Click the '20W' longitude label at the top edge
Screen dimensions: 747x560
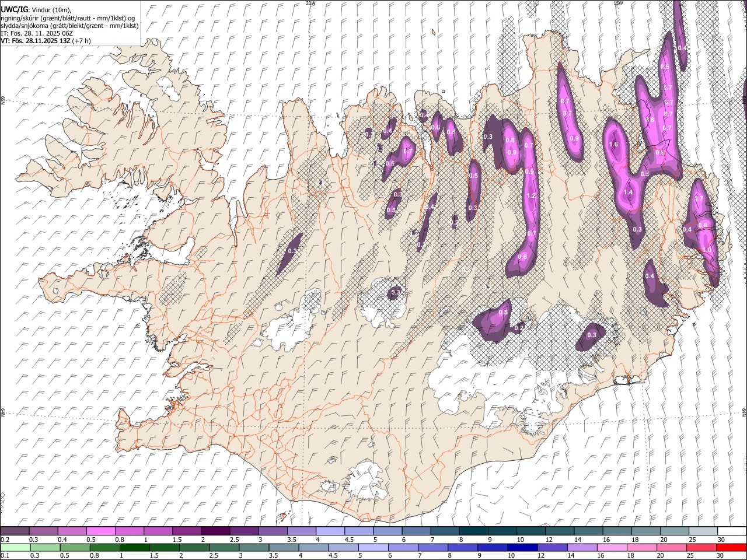click(310, 3)
